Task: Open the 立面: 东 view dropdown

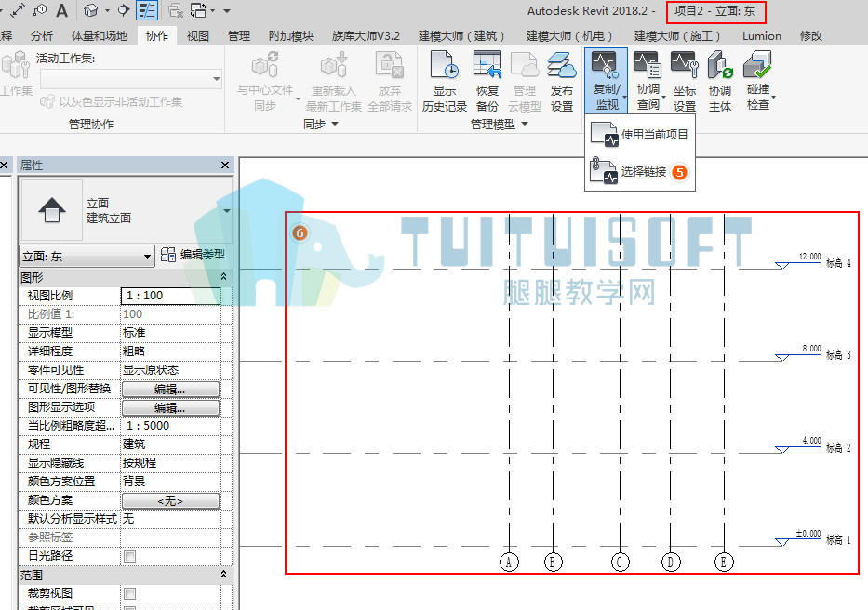Action: [87, 257]
